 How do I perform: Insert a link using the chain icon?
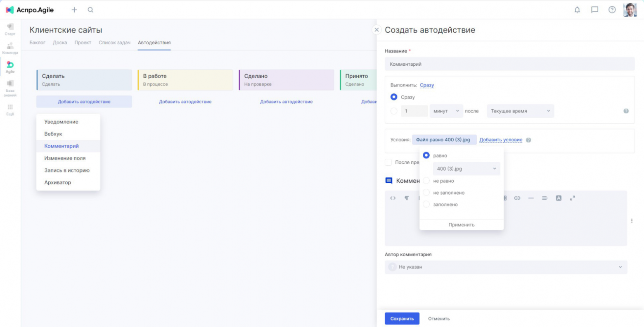[x=517, y=198]
